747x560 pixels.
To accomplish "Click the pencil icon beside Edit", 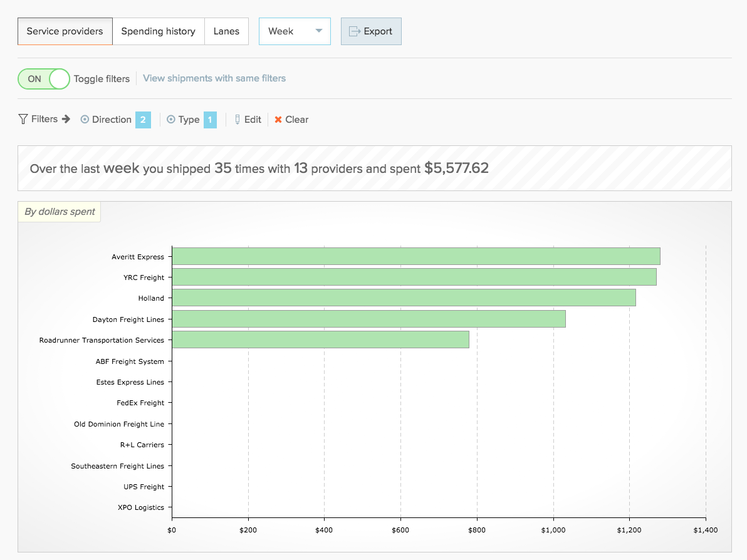I will [x=238, y=120].
